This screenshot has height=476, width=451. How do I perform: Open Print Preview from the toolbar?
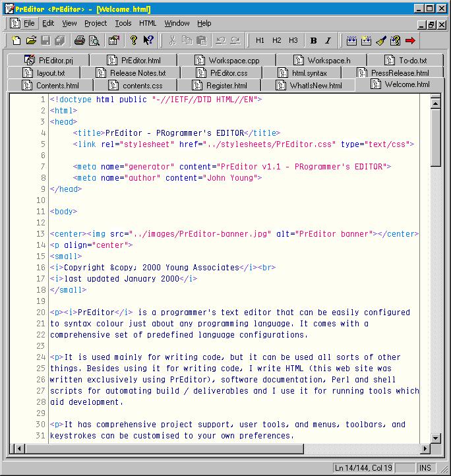[94, 40]
